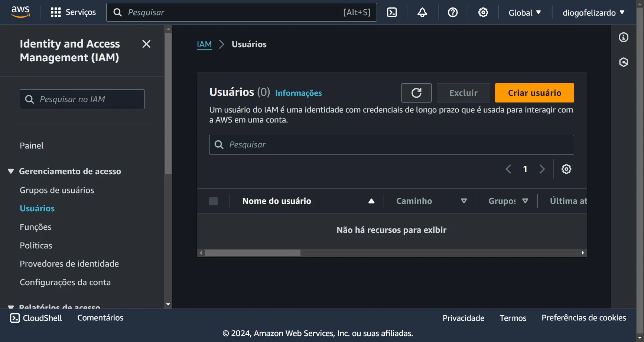Open Provedores de identidade

coord(69,264)
